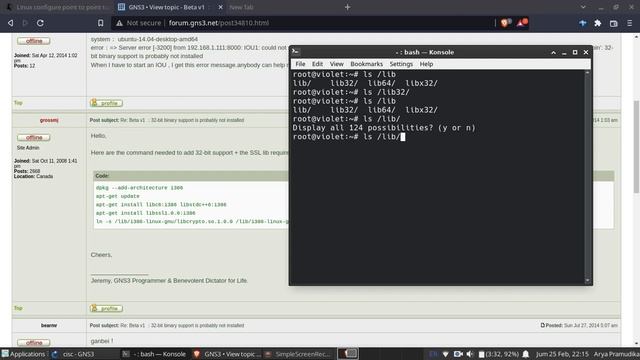Open Konsole Settings menu
The height and width of the screenshot is (360, 640).
tap(401, 64)
